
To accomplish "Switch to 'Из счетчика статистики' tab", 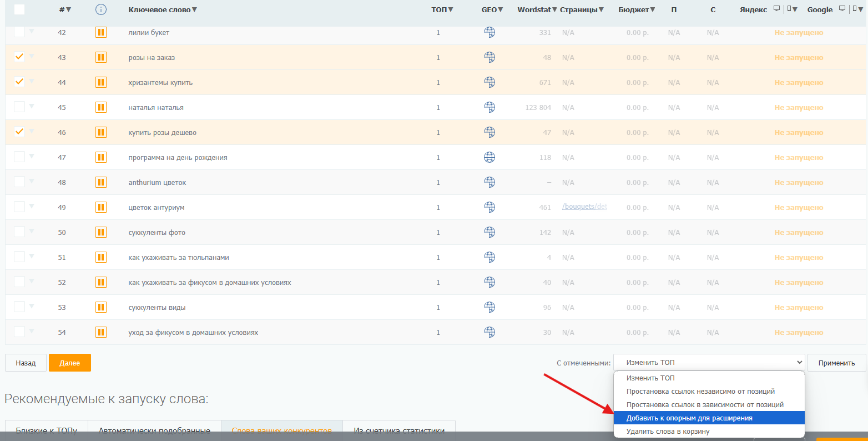I will (399, 430).
